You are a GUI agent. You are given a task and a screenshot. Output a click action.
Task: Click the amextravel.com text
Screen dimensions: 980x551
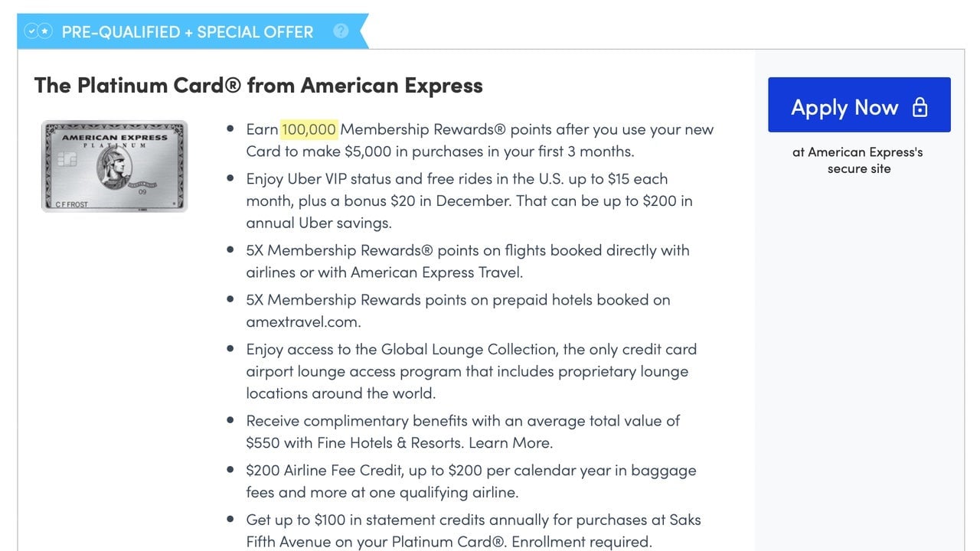pyautogui.click(x=303, y=322)
